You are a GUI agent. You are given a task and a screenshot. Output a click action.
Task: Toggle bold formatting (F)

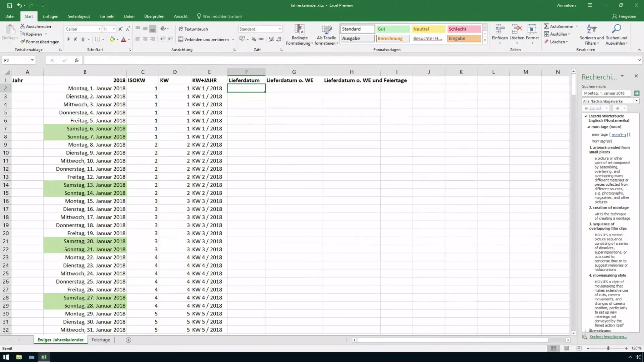pyautogui.click(x=68, y=39)
